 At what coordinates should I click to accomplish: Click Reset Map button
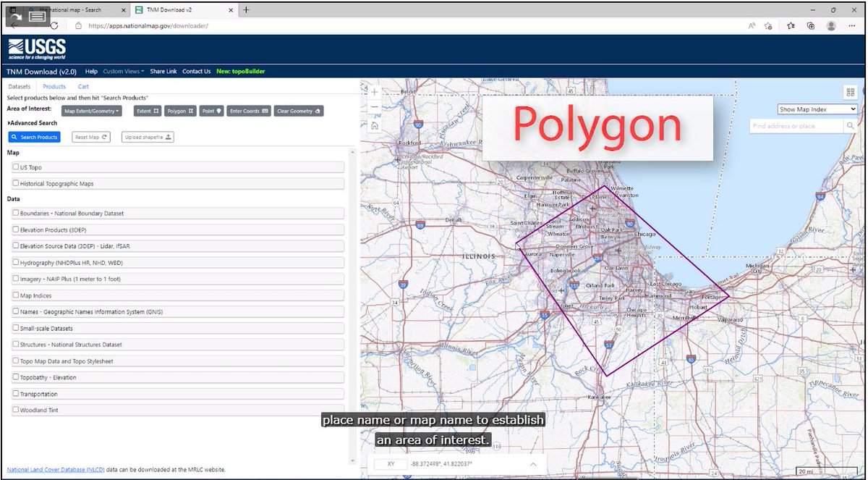coord(91,137)
